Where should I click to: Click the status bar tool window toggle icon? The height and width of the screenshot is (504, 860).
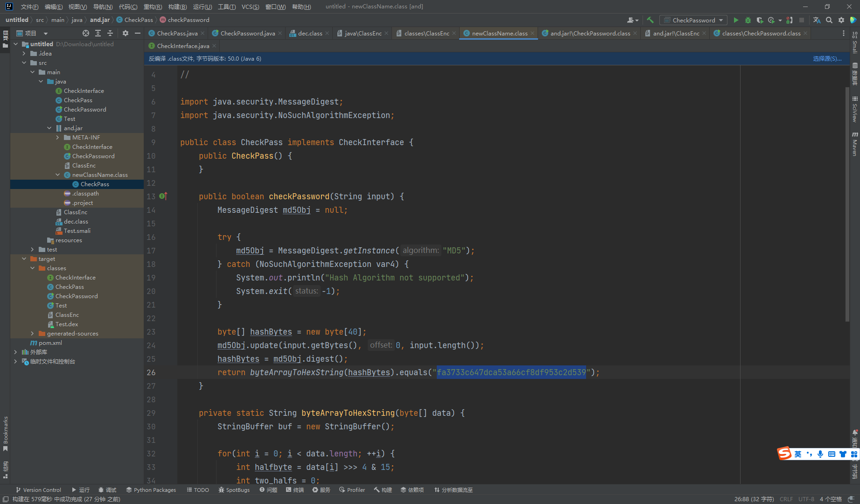[6, 499]
